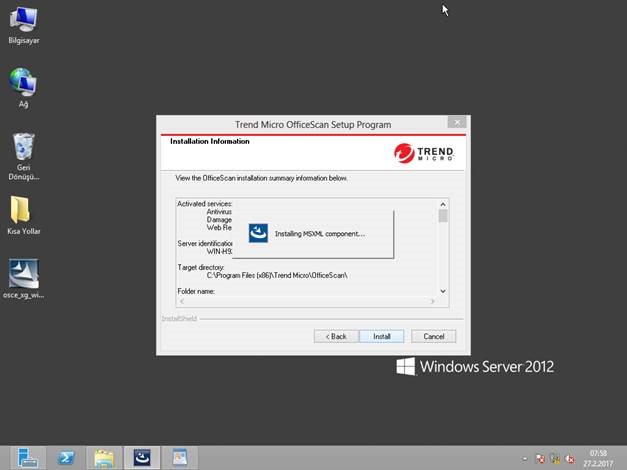Select the Ağ network desktop icon
This screenshot has height=470, width=627.
click(x=24, y=88)
